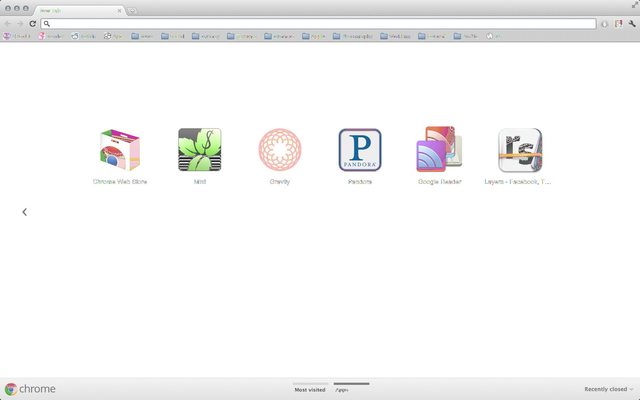This screenshot has height=400, width=640.
Task: Select the New Tab browser tab
Action: pyautogui.click(x=78, y=10)
